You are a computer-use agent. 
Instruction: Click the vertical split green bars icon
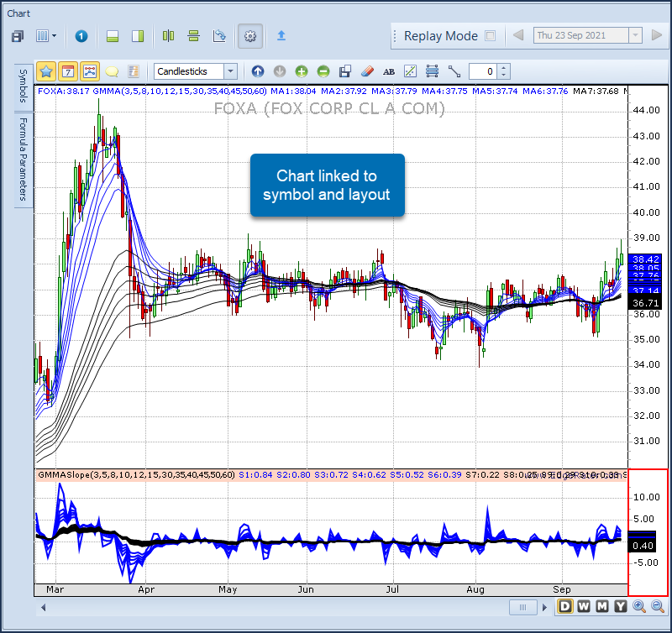169,36
